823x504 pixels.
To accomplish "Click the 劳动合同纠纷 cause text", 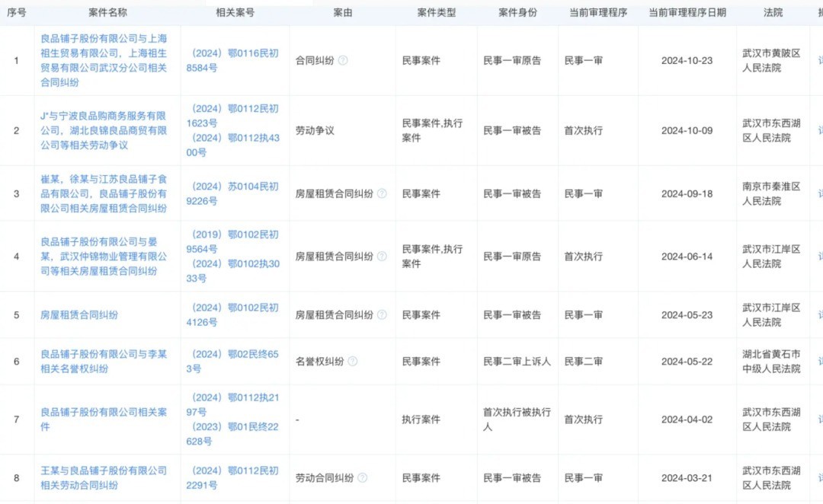I will point(325,478).
